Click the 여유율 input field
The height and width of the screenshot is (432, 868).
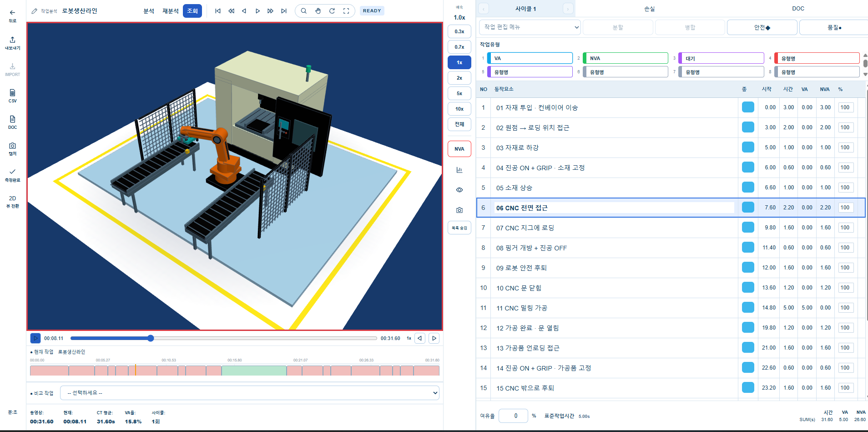coord(513,416)
